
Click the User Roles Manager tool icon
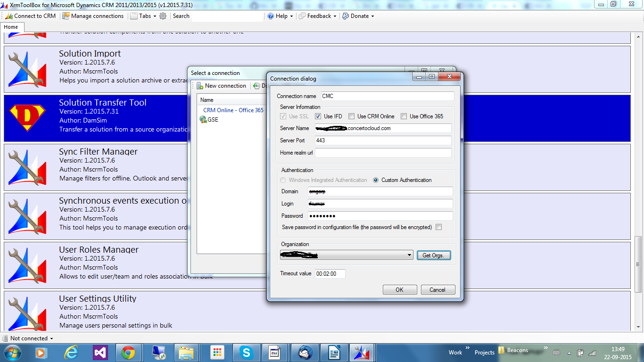coord(27,264)
